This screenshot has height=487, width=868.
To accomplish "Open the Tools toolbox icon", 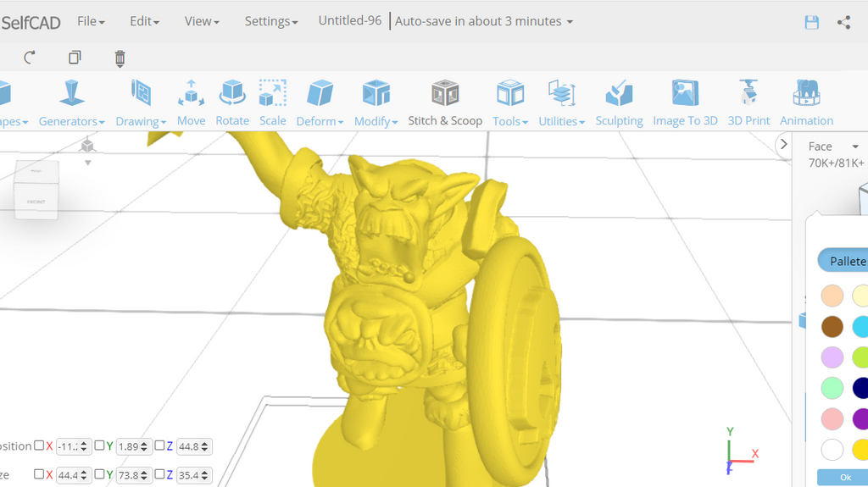I will (509, 93).
